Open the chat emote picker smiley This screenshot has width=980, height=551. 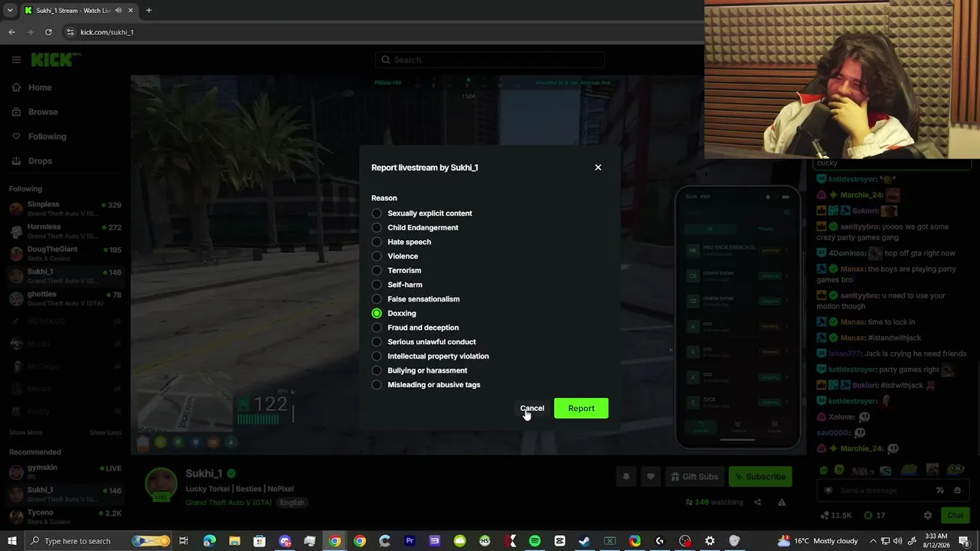tap(958, 491)
